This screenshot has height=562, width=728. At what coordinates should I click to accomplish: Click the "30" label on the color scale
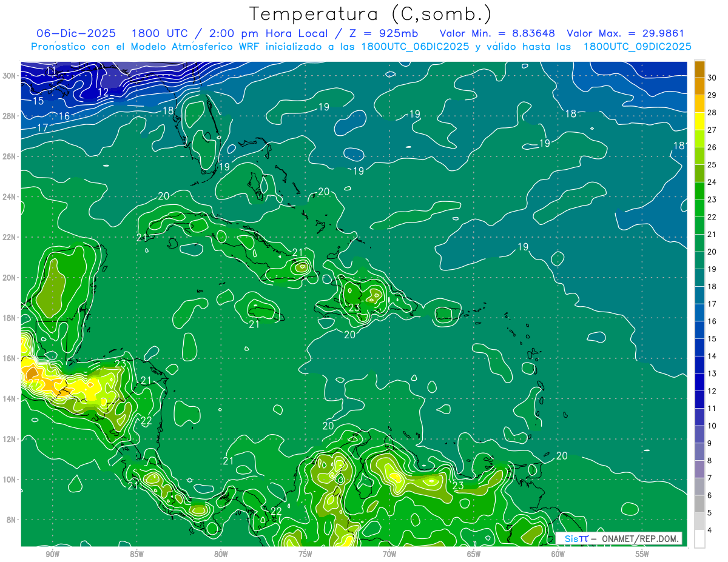coord(712,78)
